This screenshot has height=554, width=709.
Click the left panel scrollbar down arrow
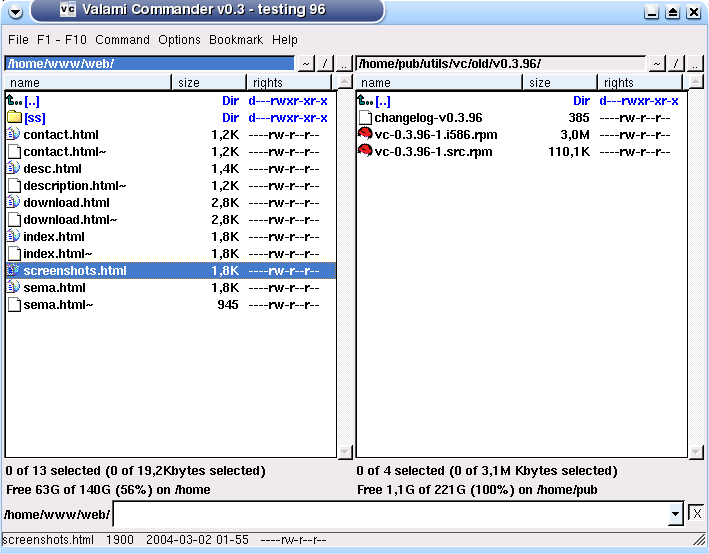pos(345,452)
